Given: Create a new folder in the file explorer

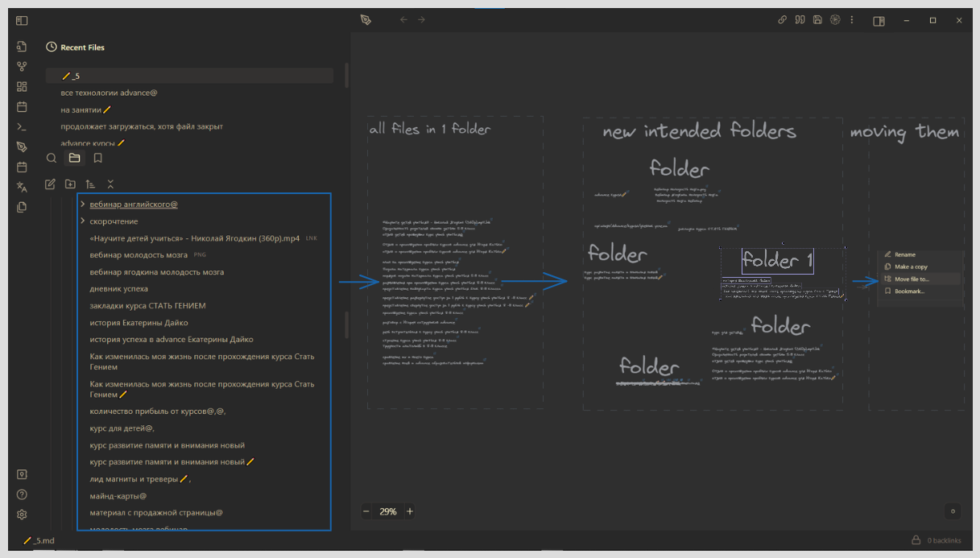Looking at the screenshot, I should point(70,184).
